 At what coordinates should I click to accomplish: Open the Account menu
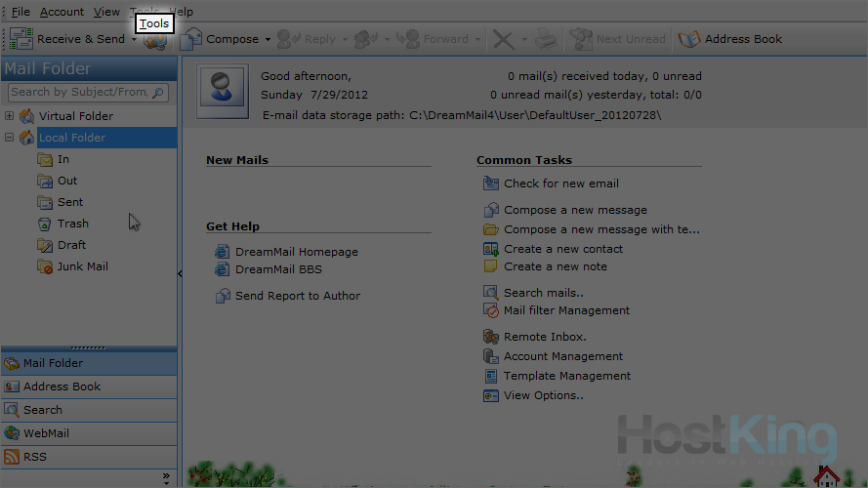[x=62, y=12]
